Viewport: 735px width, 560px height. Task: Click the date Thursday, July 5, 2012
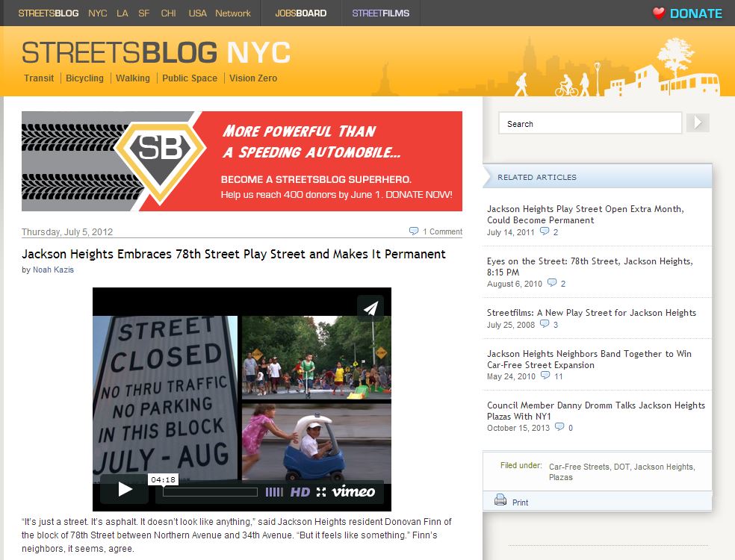point(67,232)
